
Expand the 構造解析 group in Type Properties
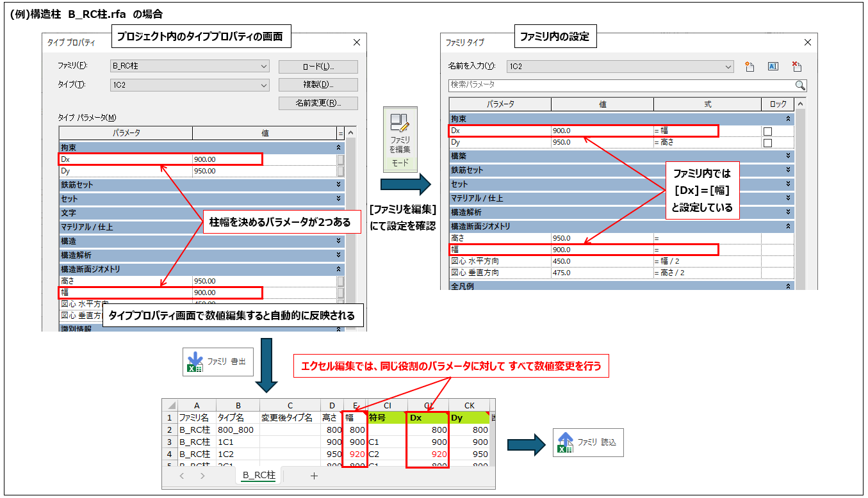click(x=338, y=255)
